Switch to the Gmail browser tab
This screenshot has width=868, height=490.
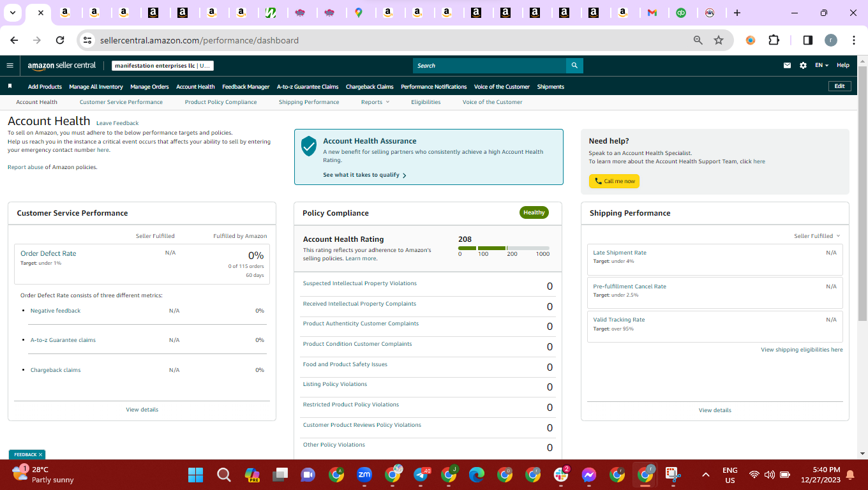[652, 13]
